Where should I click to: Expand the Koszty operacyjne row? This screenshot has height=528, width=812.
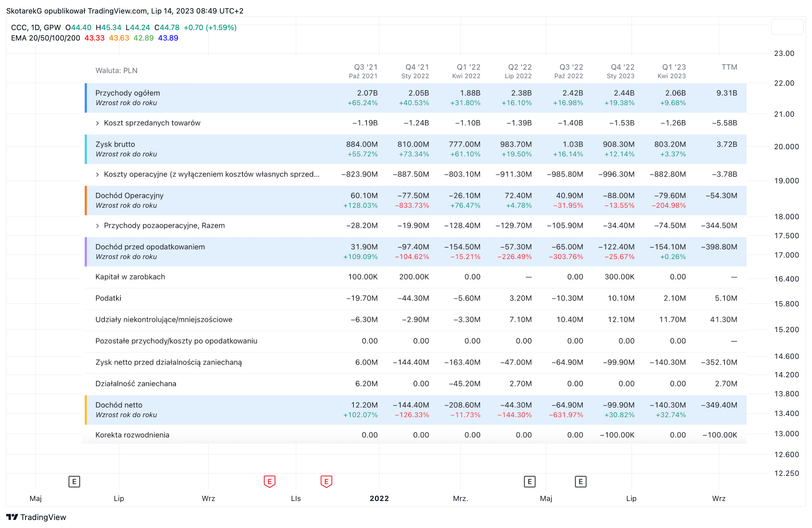point(98,174)
